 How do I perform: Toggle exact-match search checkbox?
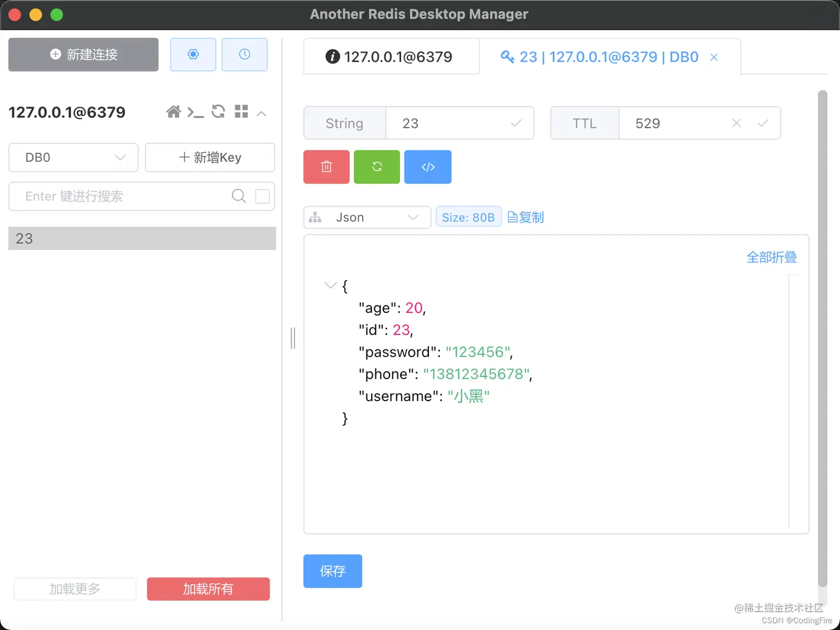tap(262, 196)
